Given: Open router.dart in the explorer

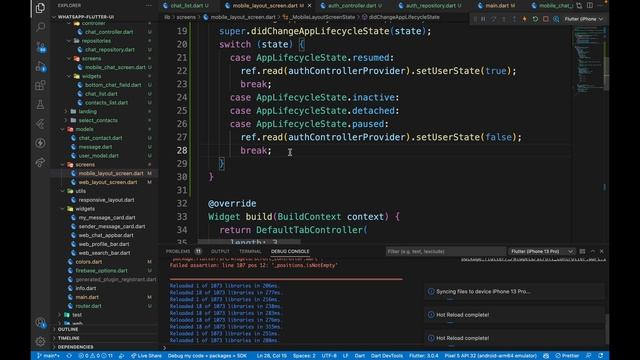Looking at the screenshot, I should pyautogui.click(x=89, y=306).
